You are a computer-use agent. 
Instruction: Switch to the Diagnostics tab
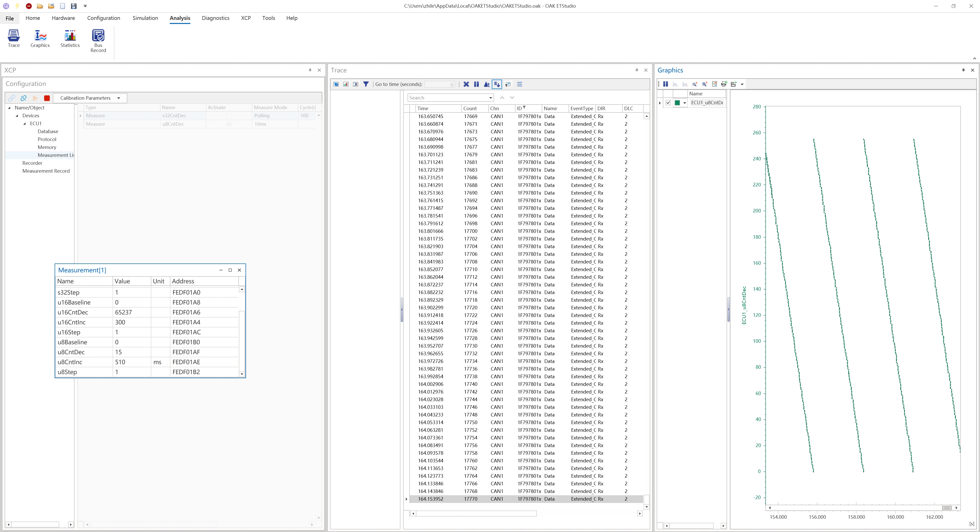[x=216, y=18]
